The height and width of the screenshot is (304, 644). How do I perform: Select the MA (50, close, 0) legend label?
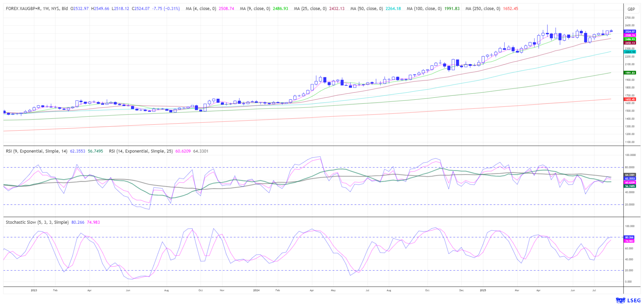(366, 8)
